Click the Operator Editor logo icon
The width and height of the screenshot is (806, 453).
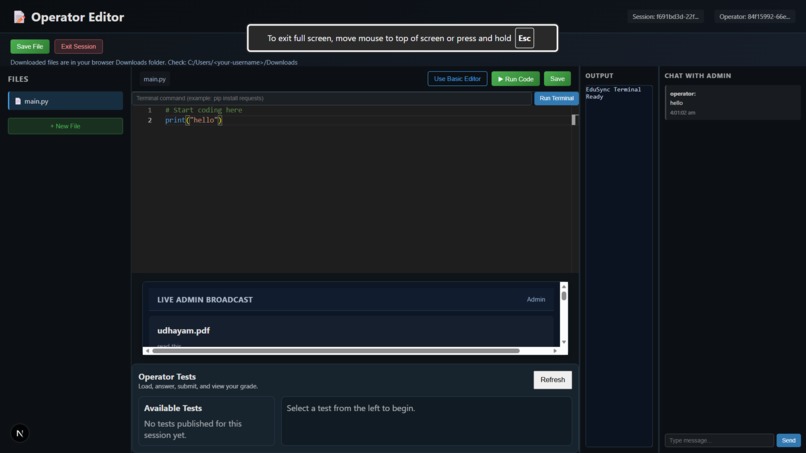tap(19, 17)
